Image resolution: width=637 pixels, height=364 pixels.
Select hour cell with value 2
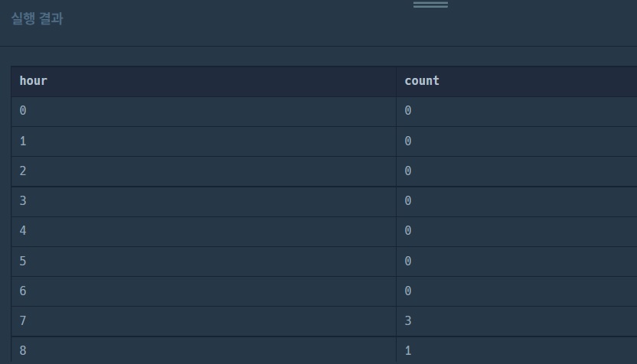point(204,171)
